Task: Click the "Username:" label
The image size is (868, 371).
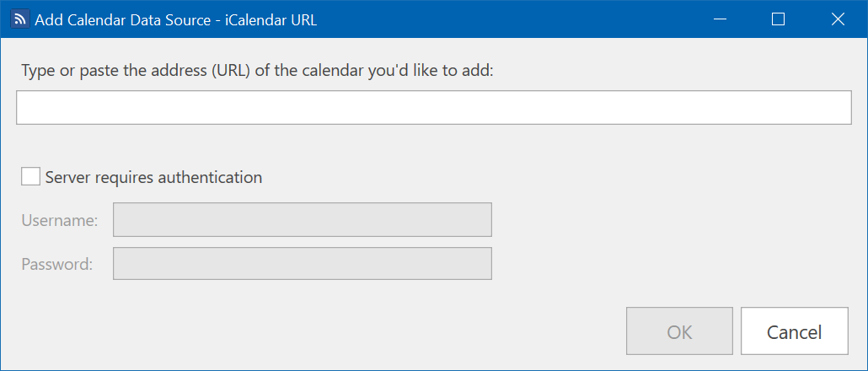Action: (60, 221)
